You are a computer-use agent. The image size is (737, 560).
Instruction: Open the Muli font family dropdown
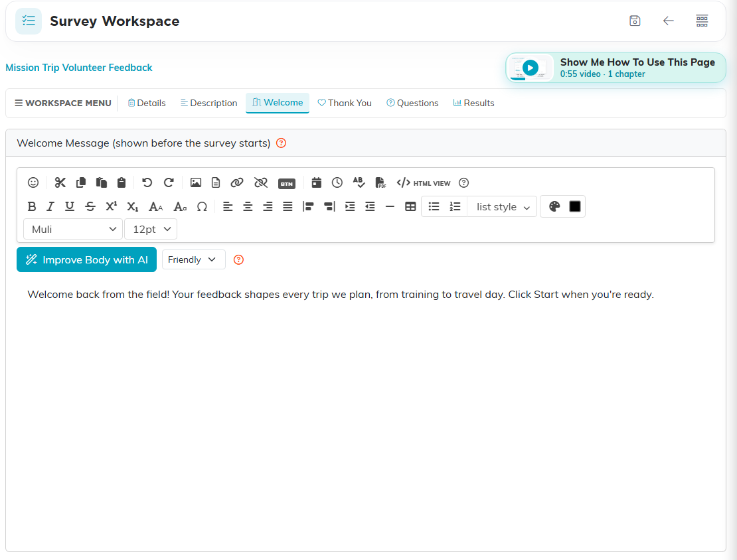click(73, 230)
